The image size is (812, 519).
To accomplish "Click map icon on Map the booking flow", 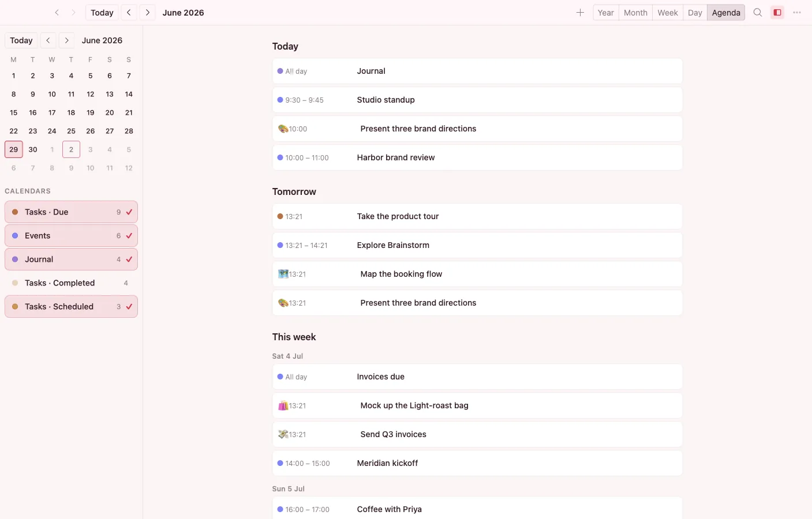I will pos(283,274).
